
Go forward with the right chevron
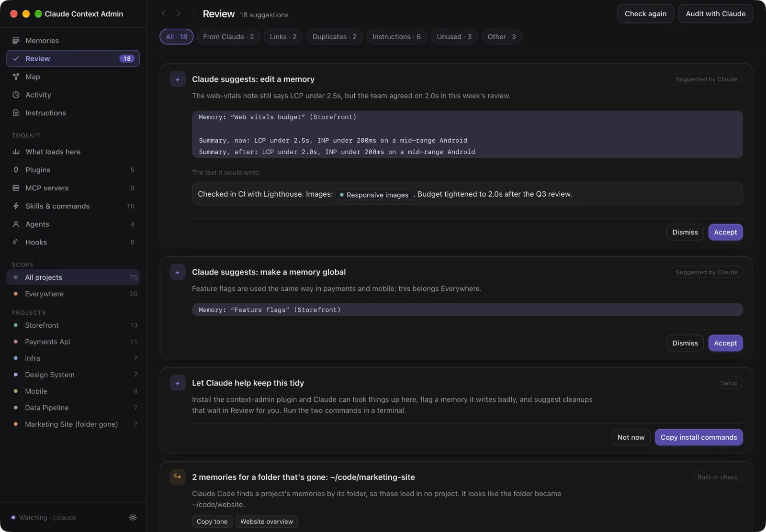tap(179, 13)
